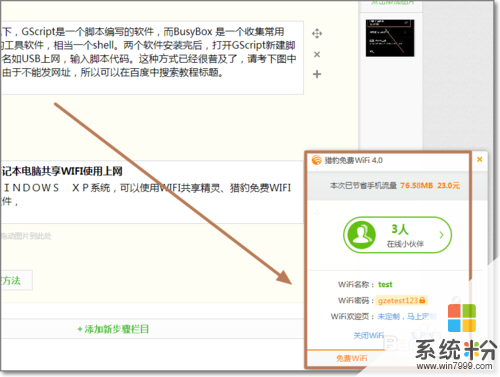Click the 猎豹免费WiFi 4.0 title text
The width and height of the screenshot is (500, 377).
(x=354, y=160)
